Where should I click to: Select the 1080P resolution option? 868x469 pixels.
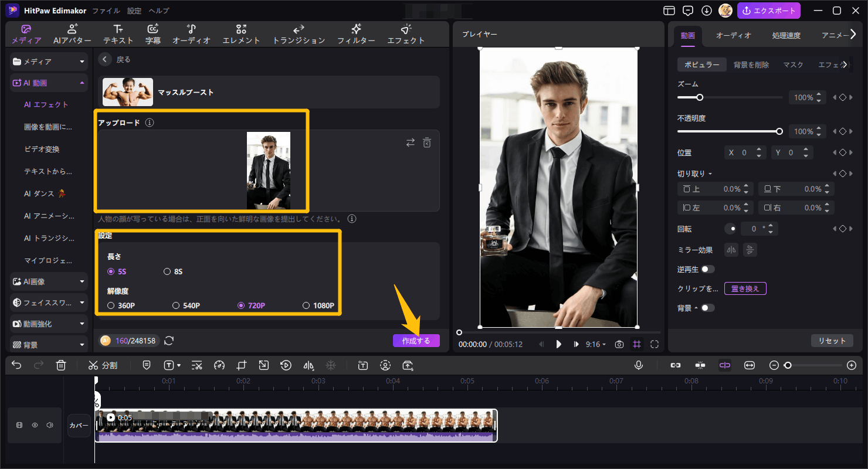(x=306, y=305)
